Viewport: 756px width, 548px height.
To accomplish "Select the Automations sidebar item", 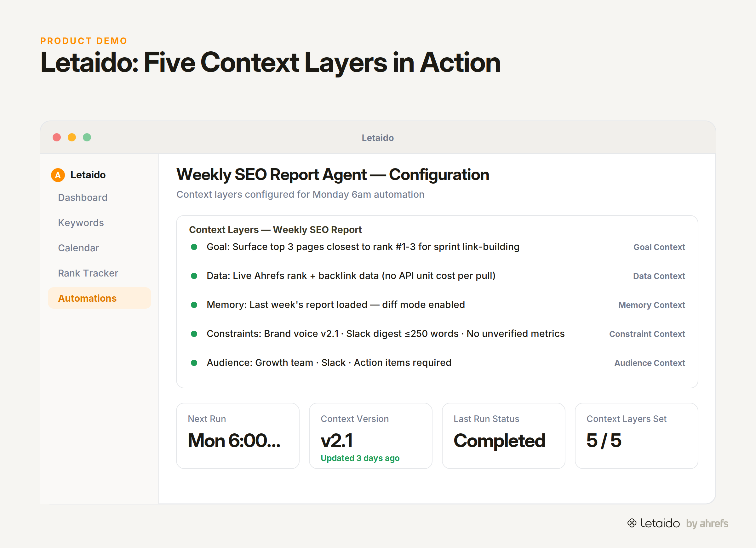I will click(99, 298).
